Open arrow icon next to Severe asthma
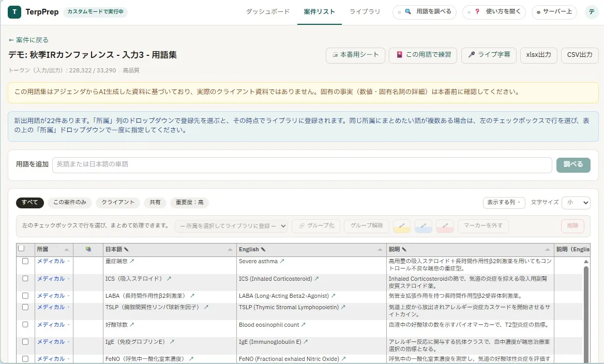This screenshot has height=364, width=604. coord(282,261)
